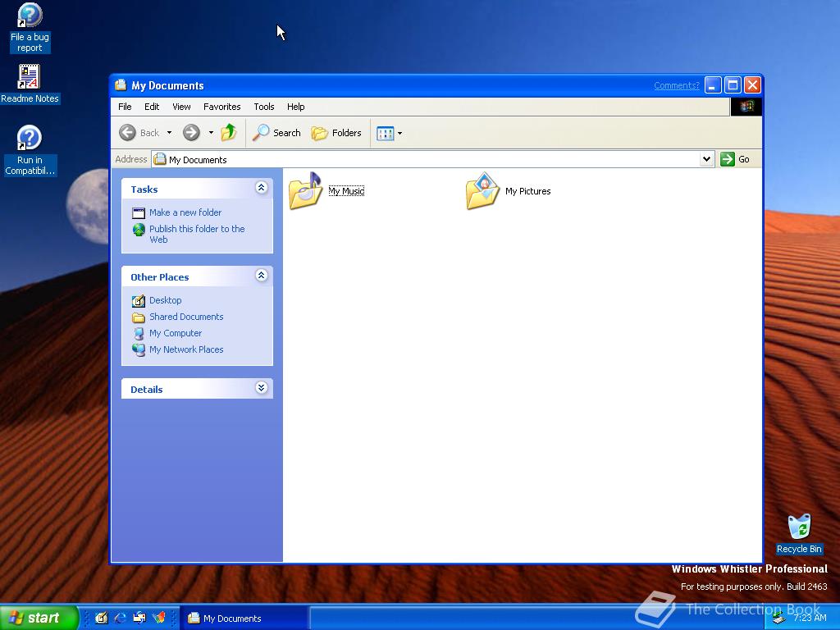Open the Search pane
Image resolution: width=840 pixels, height=630 pixels.
(x=276, y=132)
